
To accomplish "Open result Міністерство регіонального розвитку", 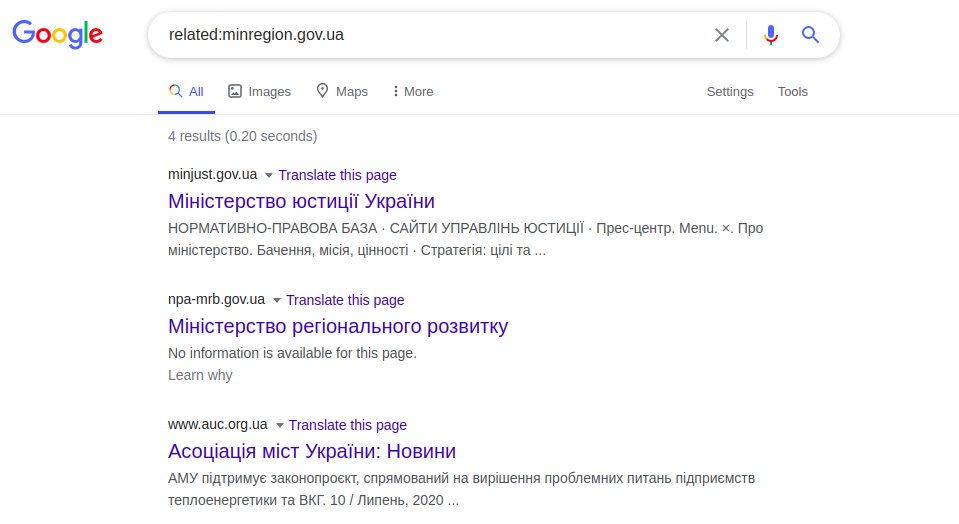I will click(x=338, y=326).
